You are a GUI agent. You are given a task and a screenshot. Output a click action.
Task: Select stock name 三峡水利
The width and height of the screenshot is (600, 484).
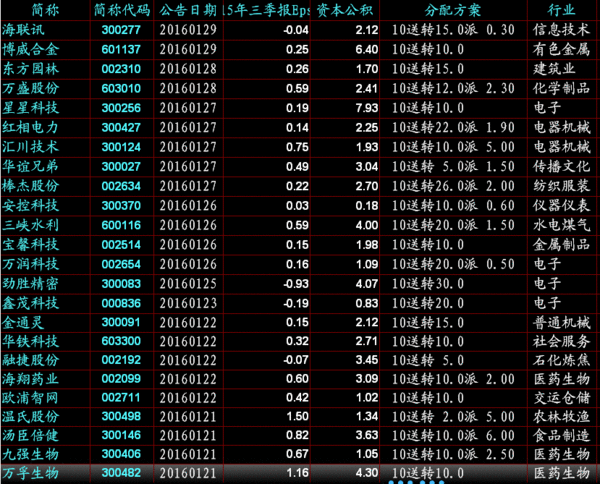[31, 225]
